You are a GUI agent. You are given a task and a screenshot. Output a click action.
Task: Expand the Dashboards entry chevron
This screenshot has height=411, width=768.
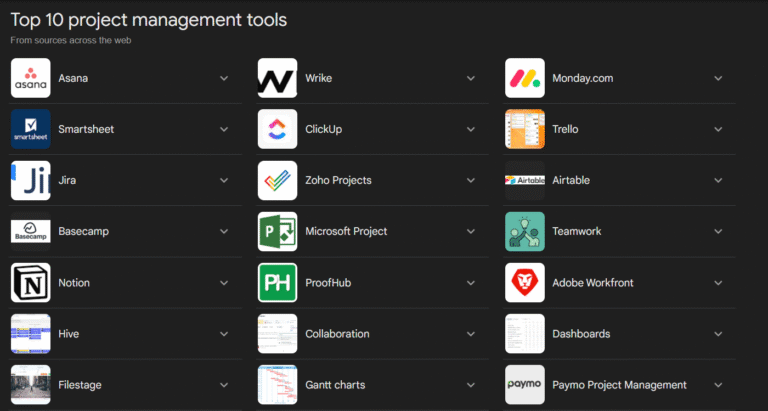tap(718, 334)
